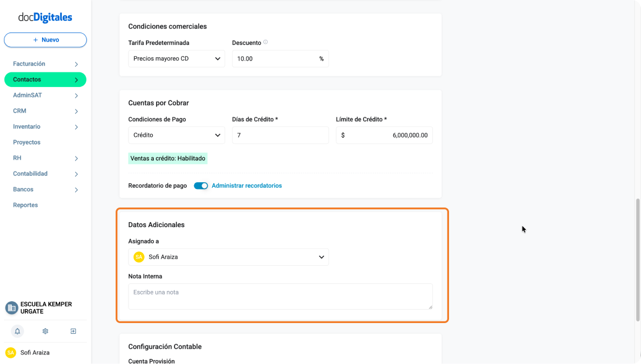Image resolution: width=641 pixels, height=364 pixels.
Task: Open Administrar recordatorios link
Action: pyautogui.click(x=246, y=186)
